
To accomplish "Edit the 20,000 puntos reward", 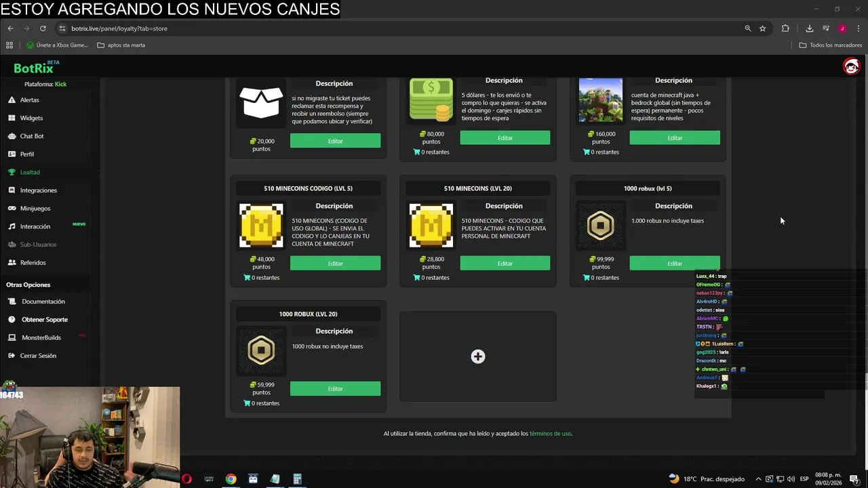I will point(335,141).
